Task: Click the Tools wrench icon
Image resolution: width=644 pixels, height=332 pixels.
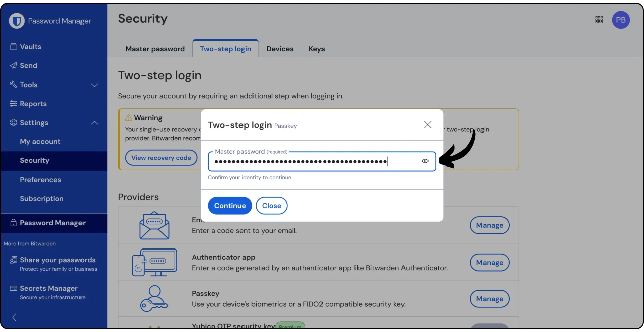Action: [13, 85]
